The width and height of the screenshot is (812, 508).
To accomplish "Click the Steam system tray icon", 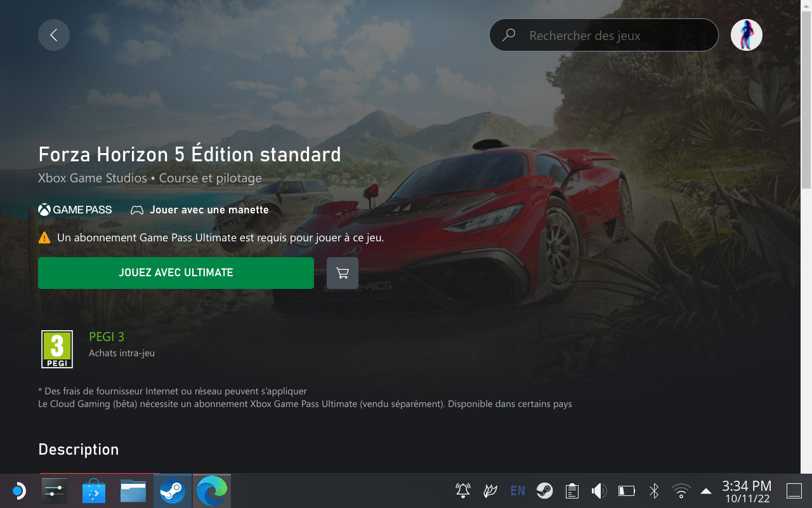I will click(544, 490).
